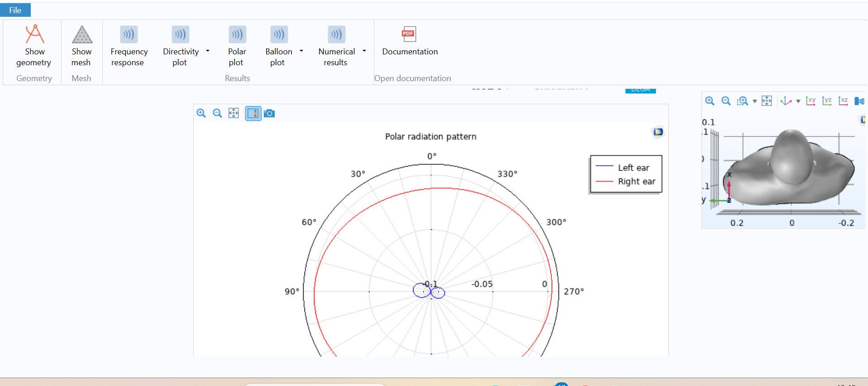Click the 3D head and torso model
The height and width of the screenshot is (386, 868).
(790, 167)
